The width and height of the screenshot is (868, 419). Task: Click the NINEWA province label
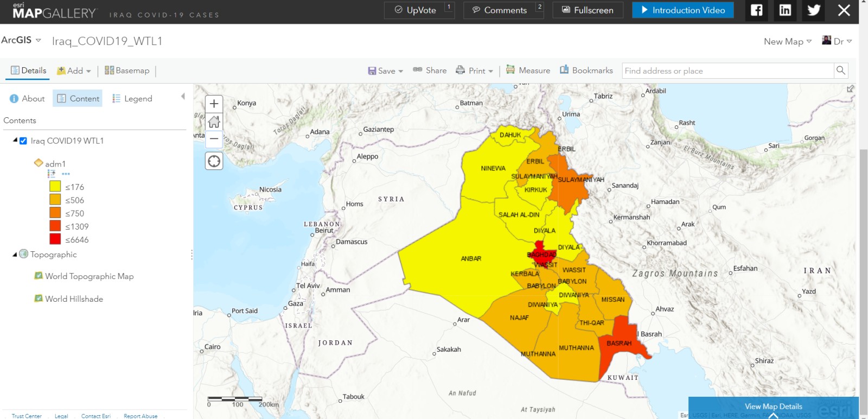(x=493, y=168)
